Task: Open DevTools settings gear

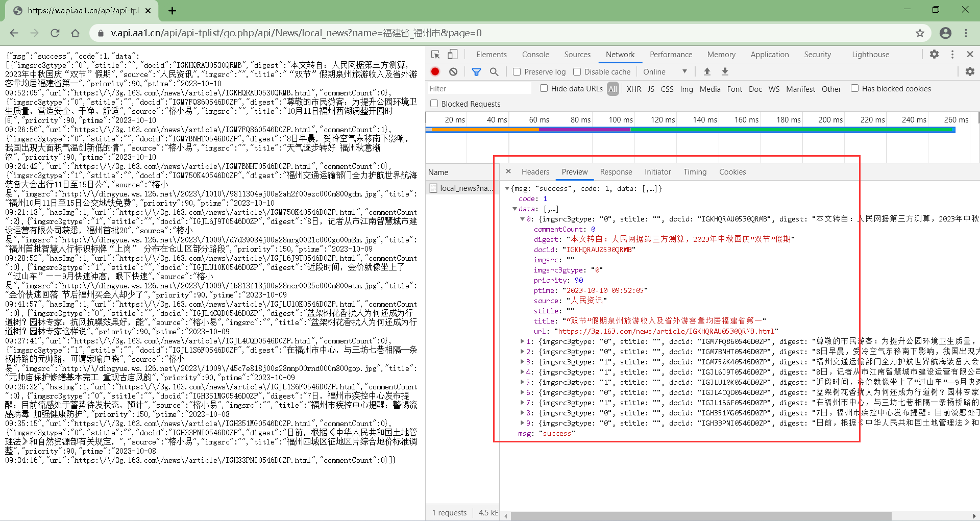Action: 934,55
